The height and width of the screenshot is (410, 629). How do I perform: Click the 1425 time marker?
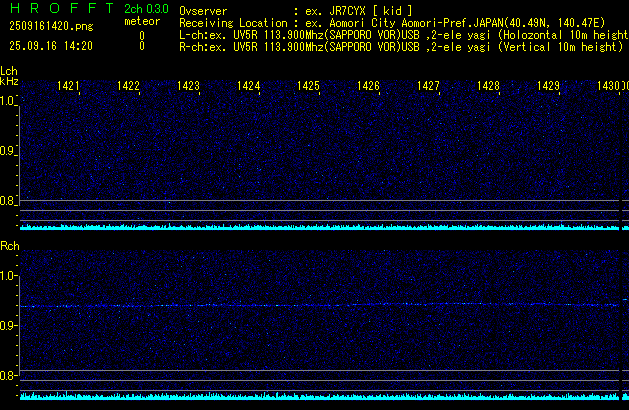pos(308,86)
